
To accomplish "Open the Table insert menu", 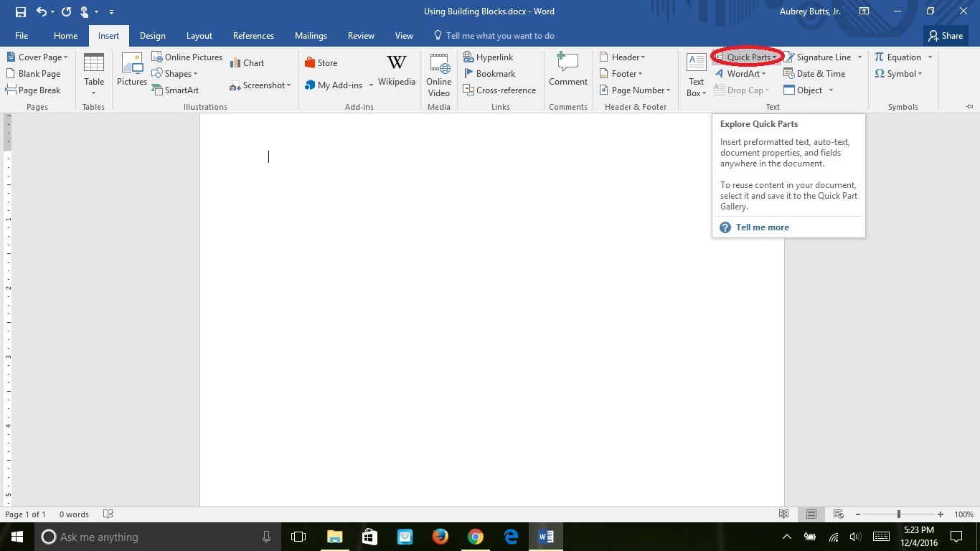I will click(94, 74).
